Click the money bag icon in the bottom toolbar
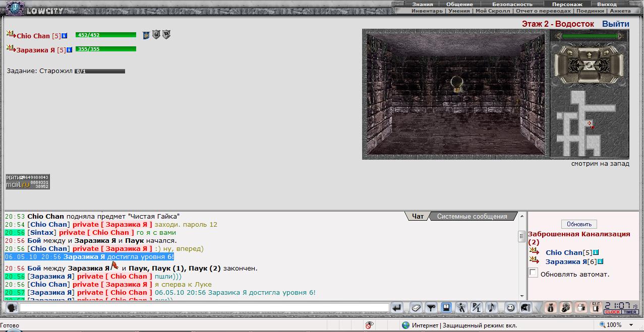Screen dimensions: 644x332 (551, 307)
